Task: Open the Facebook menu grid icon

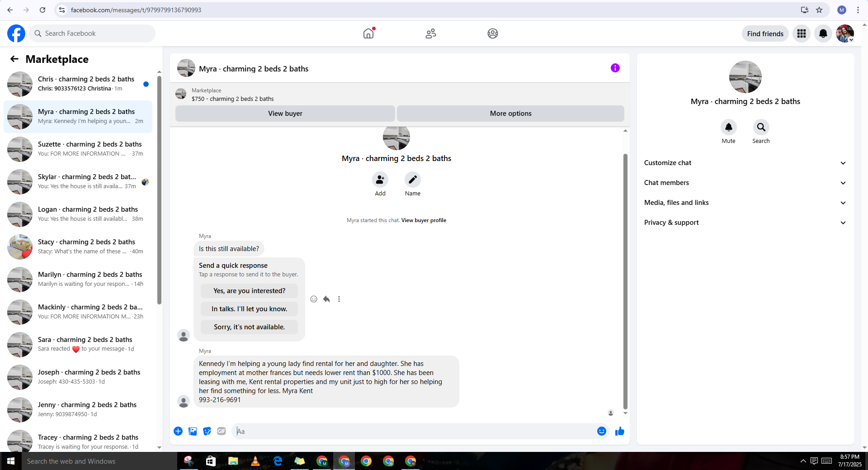Action: pos(802,33)
